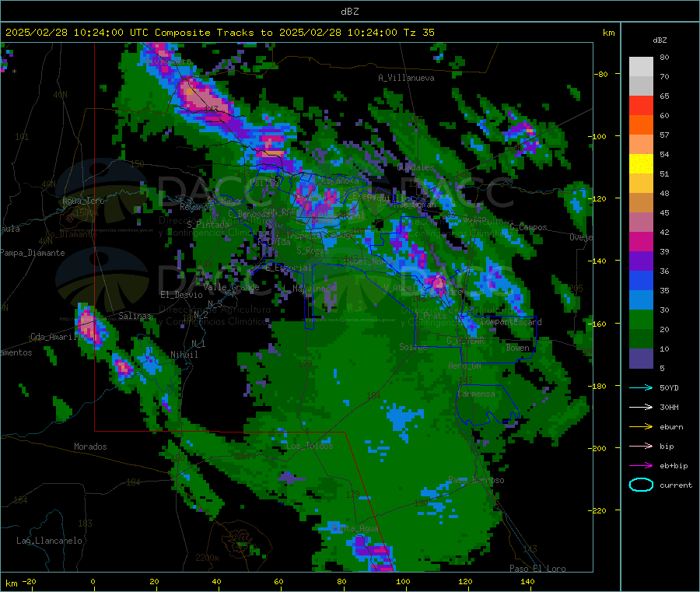Screen dimensions: 700x592
Task: Click the 'Lag.Llancanelo' map label
Action: point(49,541)
